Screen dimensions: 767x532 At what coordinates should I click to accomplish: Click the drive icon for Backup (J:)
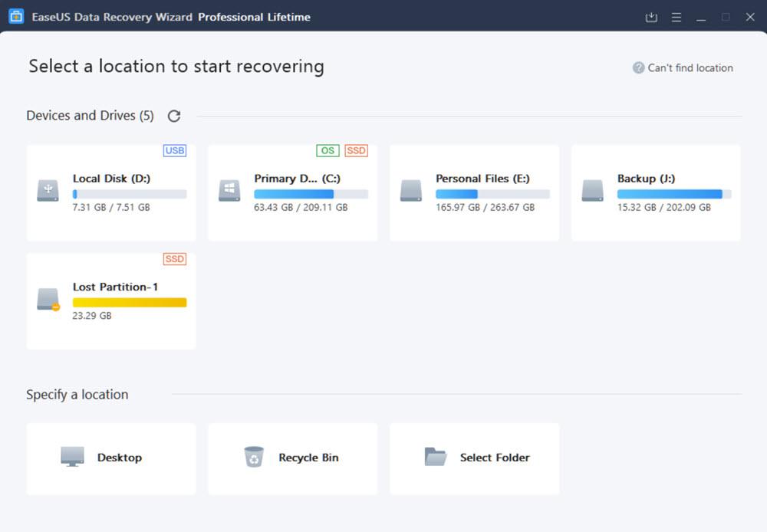[592, 190]
